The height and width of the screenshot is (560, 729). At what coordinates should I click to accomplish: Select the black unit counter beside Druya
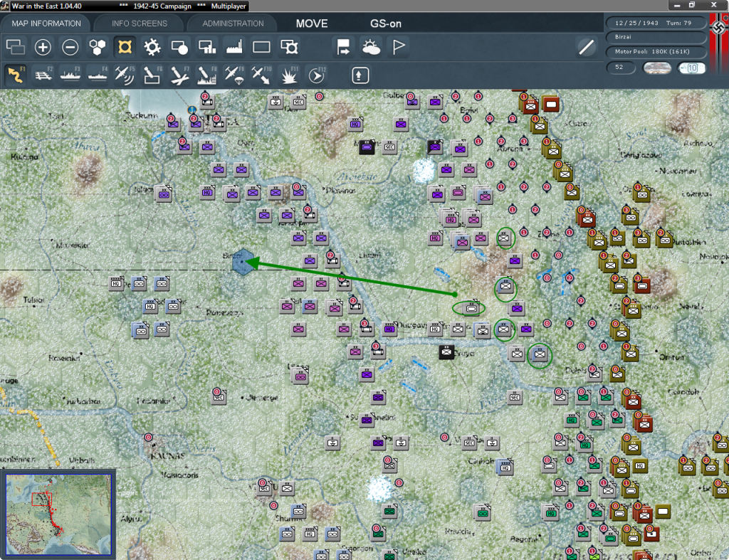click(446, 352)
